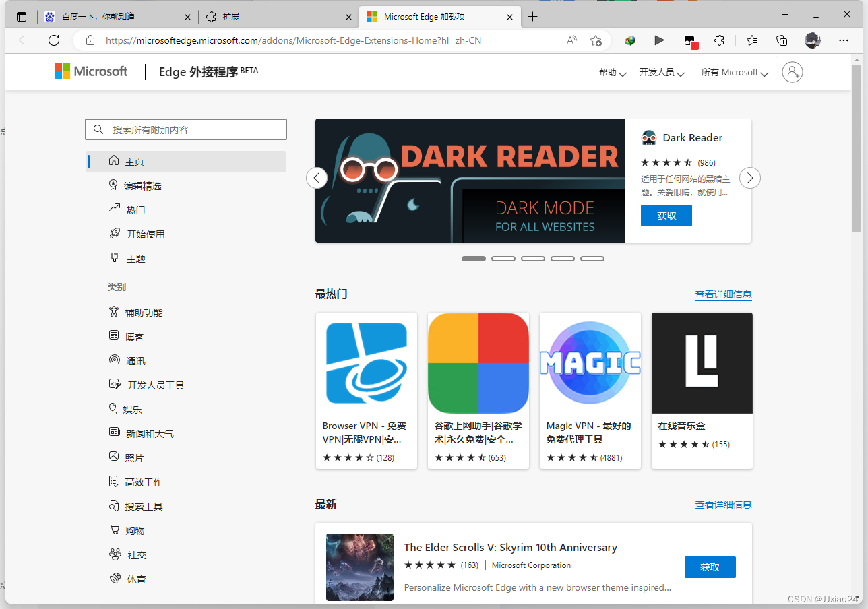Close the 百度一下 tab

(x=187, y=17)
